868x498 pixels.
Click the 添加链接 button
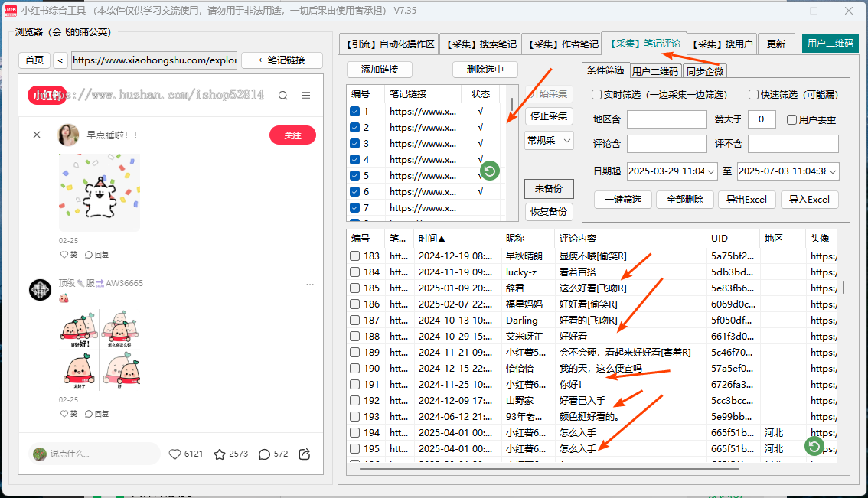(380, 69)
